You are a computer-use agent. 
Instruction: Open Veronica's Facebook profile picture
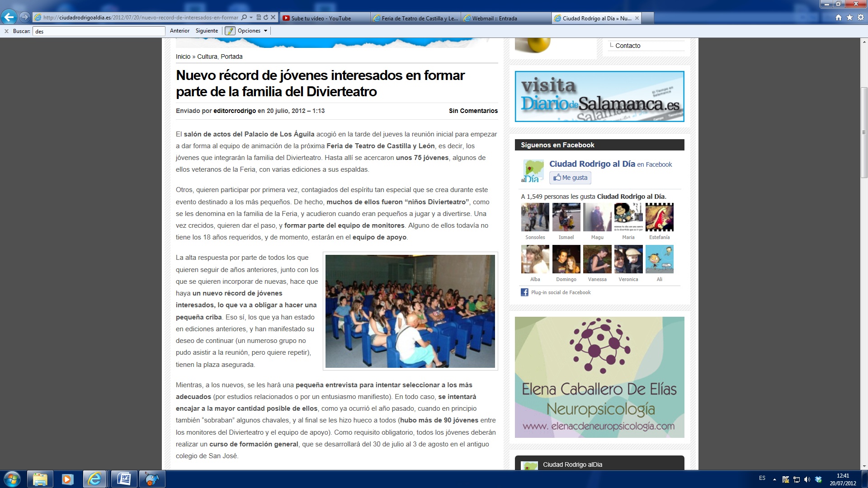[x=628, y=259]
